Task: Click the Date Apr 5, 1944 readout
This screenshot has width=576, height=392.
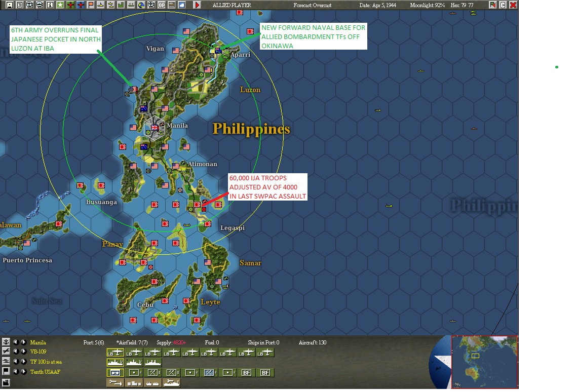Action: tap(377, 5)
